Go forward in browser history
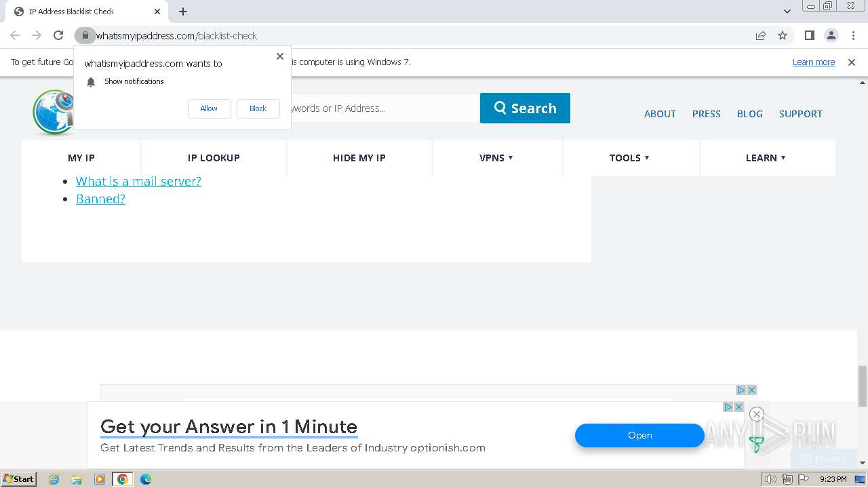The image size is (868, 488). [37, 35]
